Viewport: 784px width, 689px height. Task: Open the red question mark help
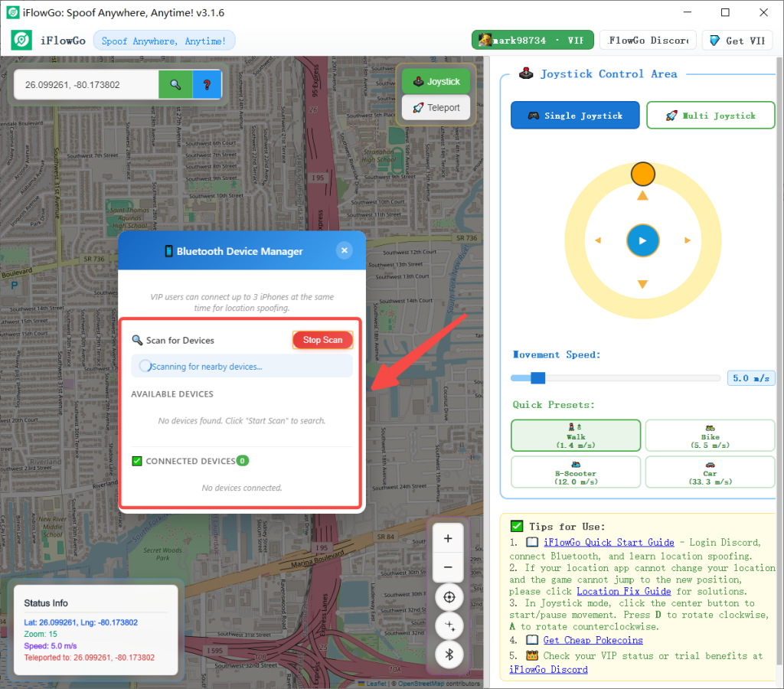click(x=207, y=84)
